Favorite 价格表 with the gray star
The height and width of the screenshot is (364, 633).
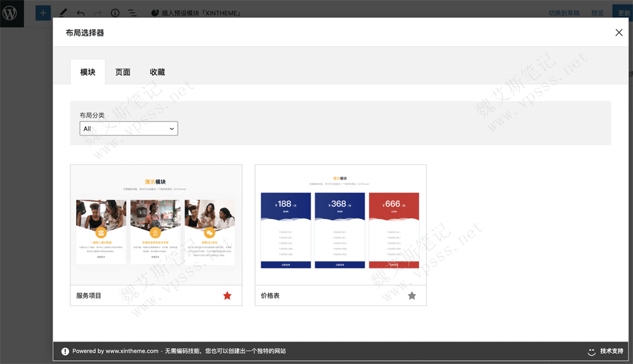pos(411,296)
